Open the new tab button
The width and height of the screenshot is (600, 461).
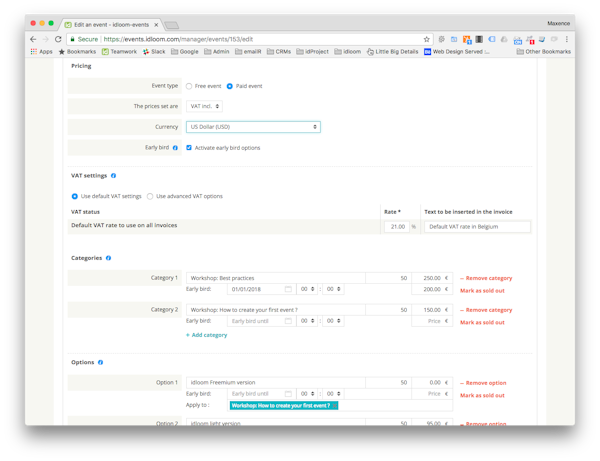pos(172,25)
